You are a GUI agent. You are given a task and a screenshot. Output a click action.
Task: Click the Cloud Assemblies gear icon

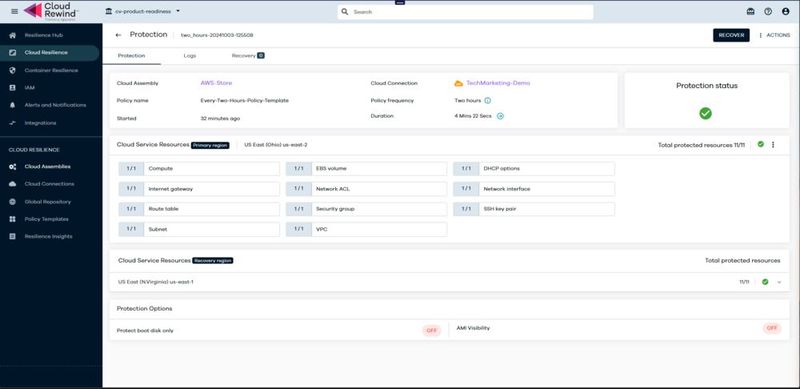tap(13, 166)
